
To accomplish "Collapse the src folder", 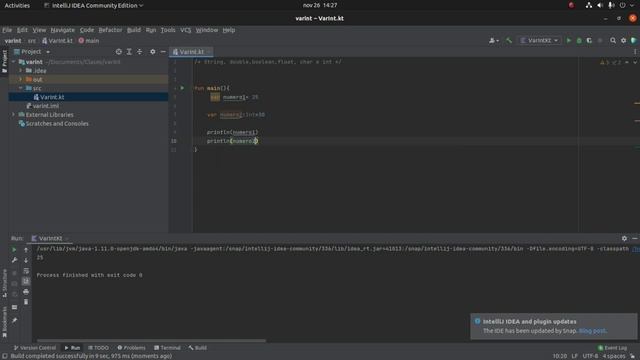I will click(x=21, y=88).
